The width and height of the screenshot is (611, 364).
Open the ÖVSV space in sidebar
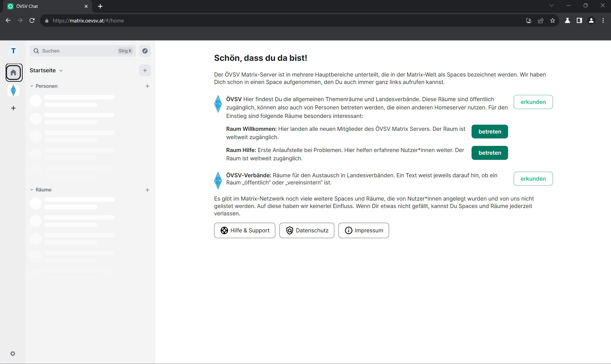click(14, 90)
